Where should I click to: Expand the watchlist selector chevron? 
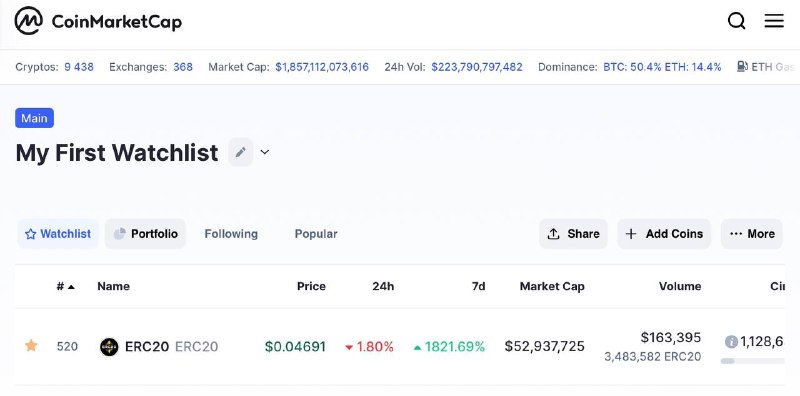pyautogui.click(x=264, y=152)
